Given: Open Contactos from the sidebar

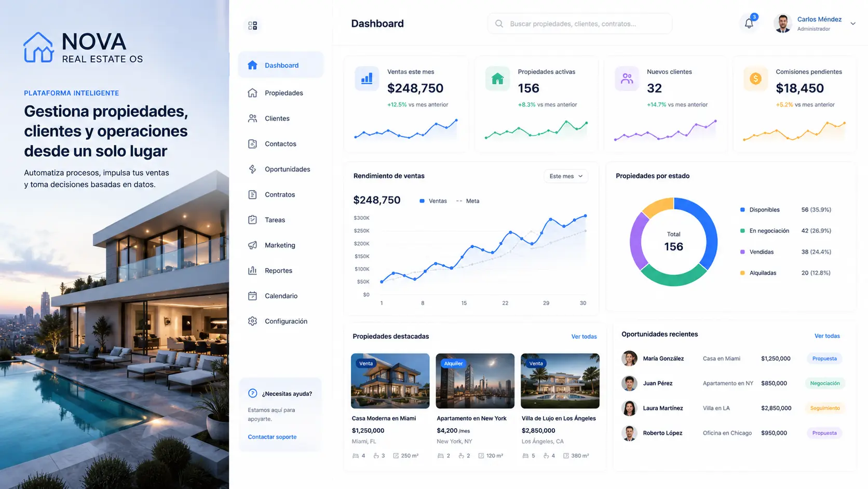Looking at the screenshot, I should (x=281, y=143).
